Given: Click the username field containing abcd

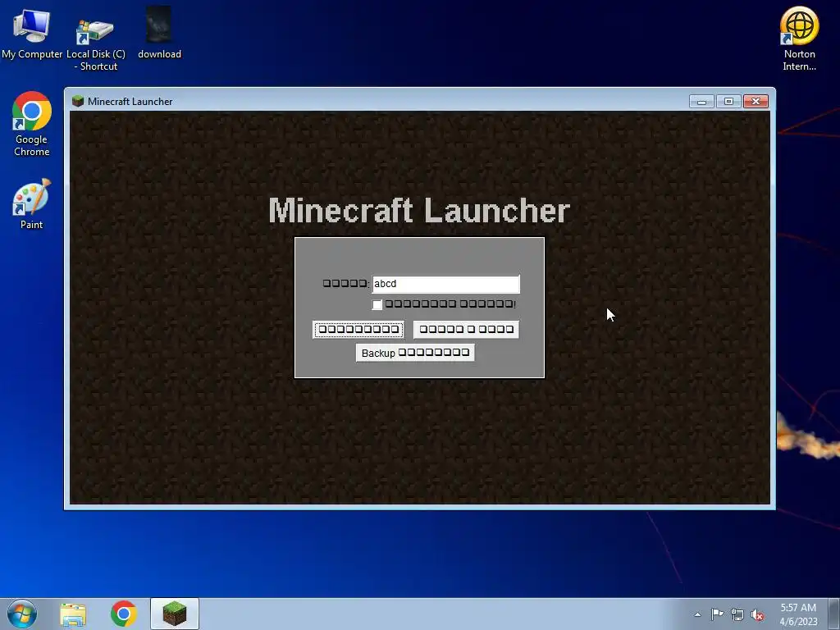Looking at the screenshot, I should [445, 284].
